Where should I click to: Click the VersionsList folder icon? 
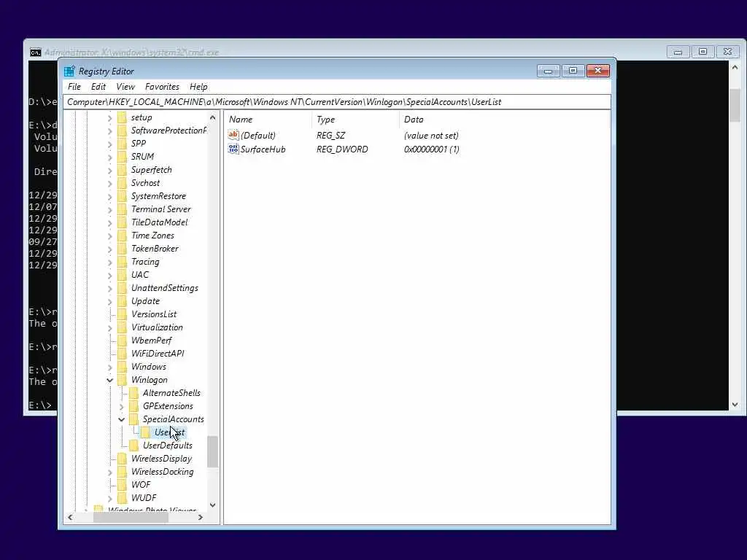pyautogui.click(x=123, y=314)
